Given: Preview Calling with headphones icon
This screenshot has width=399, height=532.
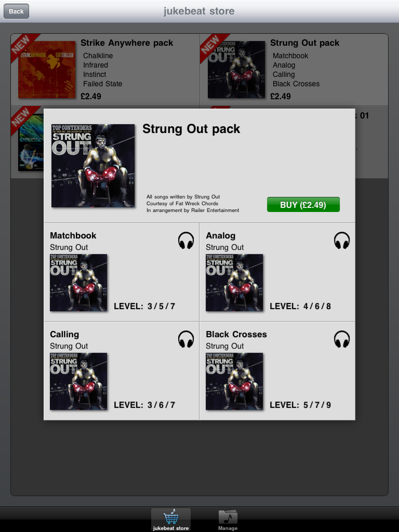Looking at the screenshot, I should pyautogui.click(x=186, y=339).
